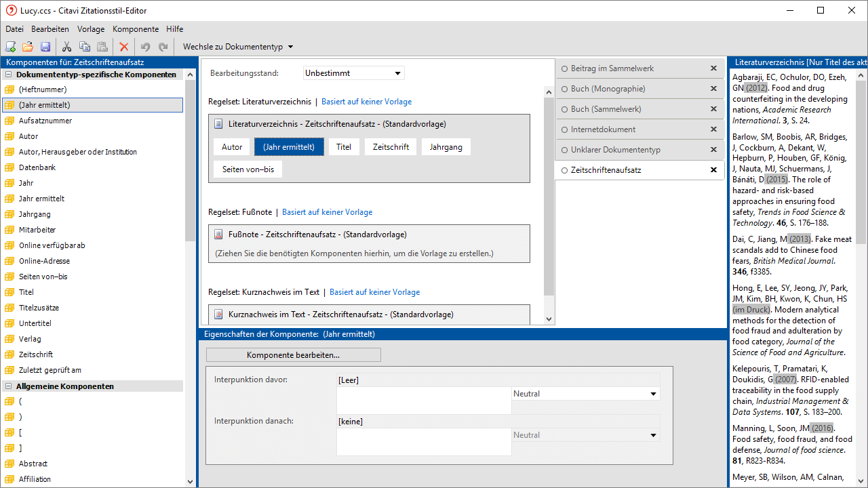Image resolution: width=868 pixels, height=488 pixels.
Task: Click the copy icon in the toolbar
Action: (85, 47)
